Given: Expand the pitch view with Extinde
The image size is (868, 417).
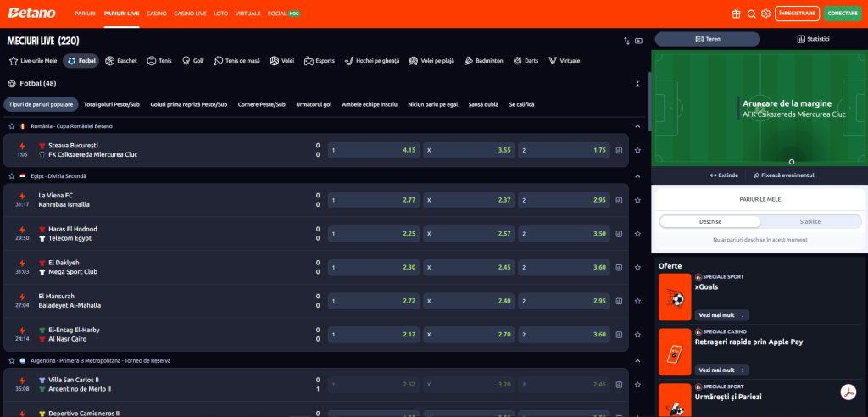Looking at the screenshot, I should 724,175.
